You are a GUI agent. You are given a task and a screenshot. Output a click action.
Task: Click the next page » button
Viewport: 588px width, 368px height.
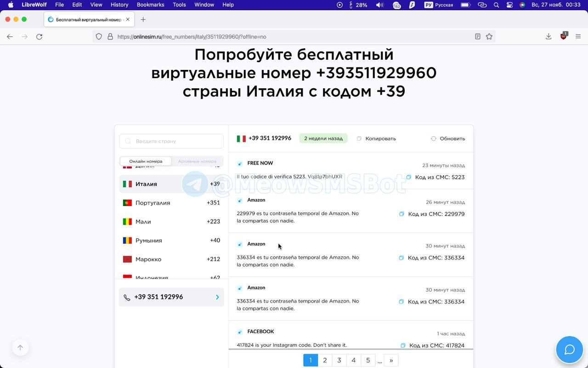pyautogui.click(x=391, y=360)
